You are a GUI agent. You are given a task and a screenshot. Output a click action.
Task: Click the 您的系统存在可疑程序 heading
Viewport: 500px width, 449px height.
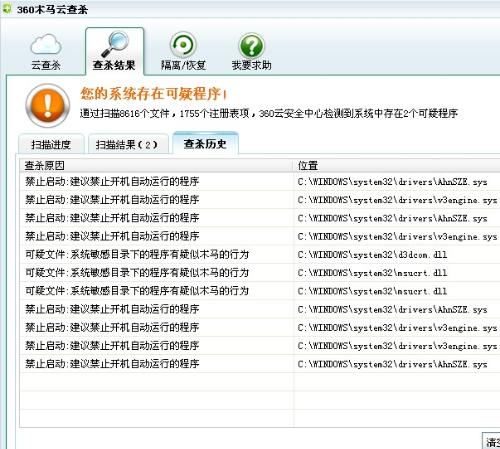click(x=154, y=94)
